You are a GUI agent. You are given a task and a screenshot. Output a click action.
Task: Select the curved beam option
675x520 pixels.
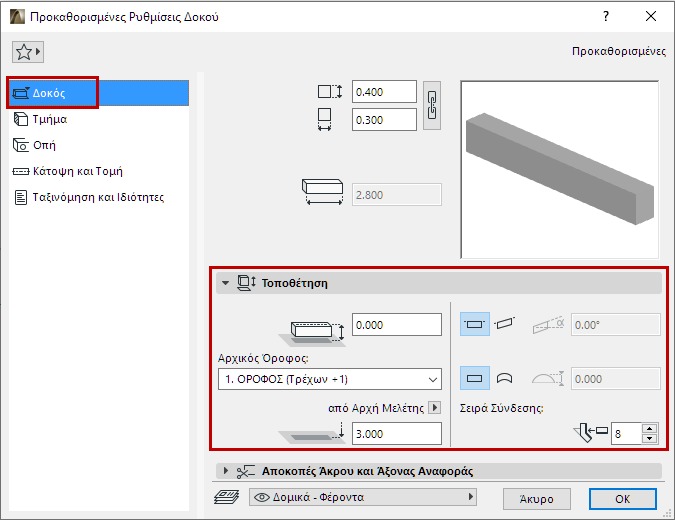click(504, 378)
